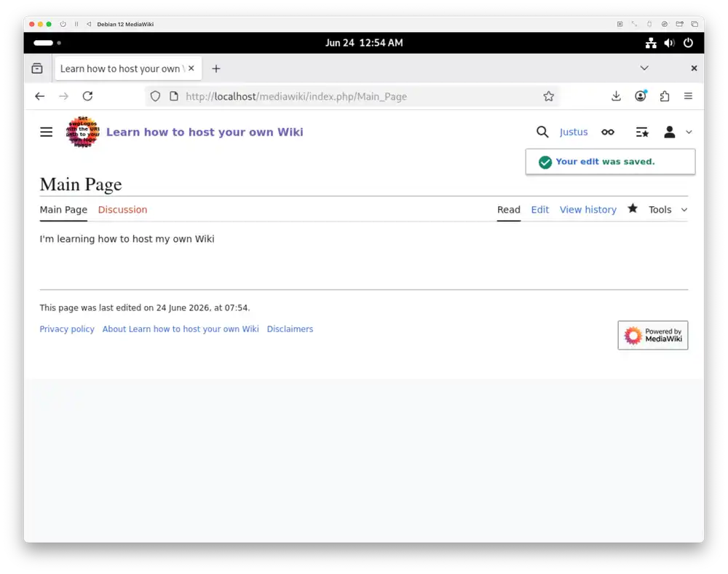Click the clock 'Jun 24 12:54 AM'
The width and height of the screenshot is (728, 574).
(364, 43)
